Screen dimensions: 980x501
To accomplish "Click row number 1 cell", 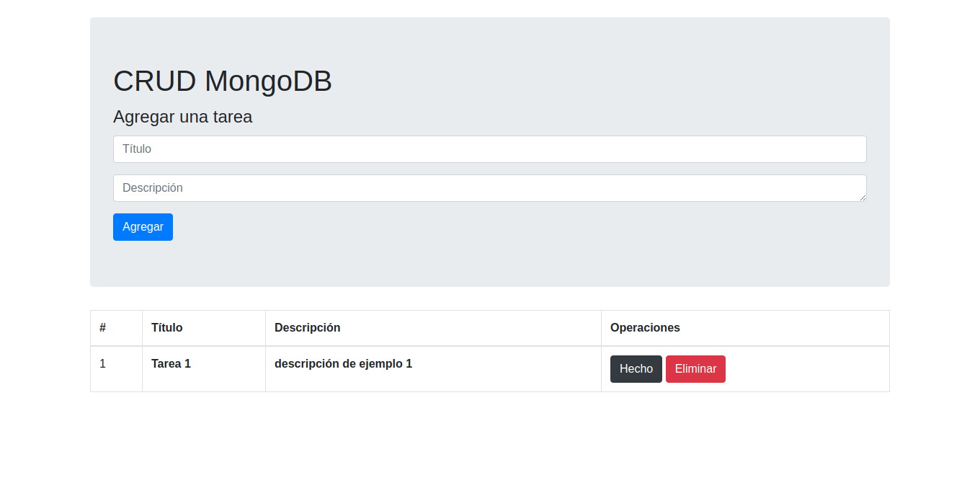I will (x=116, y=369).
